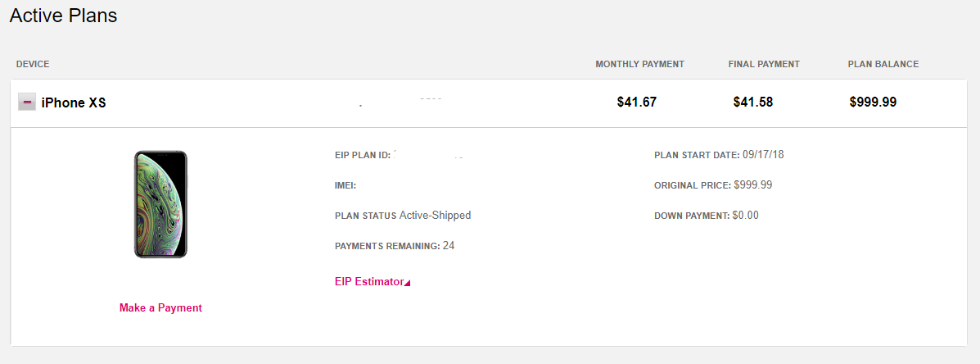Collapse the iPhone XS plan details

[27, 102]
